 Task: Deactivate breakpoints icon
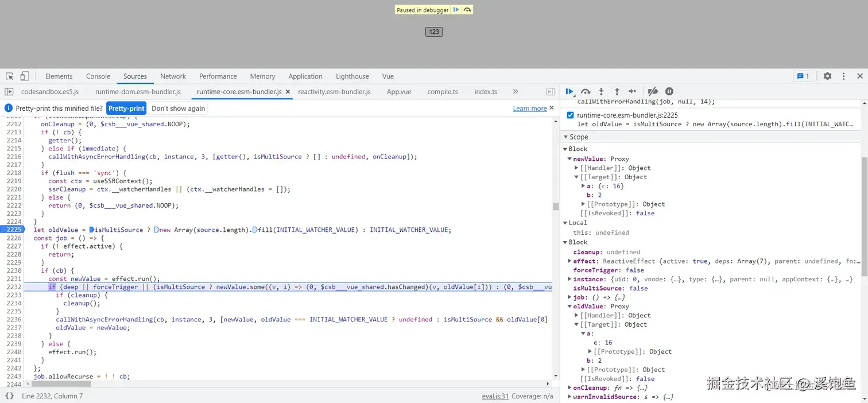653,91
